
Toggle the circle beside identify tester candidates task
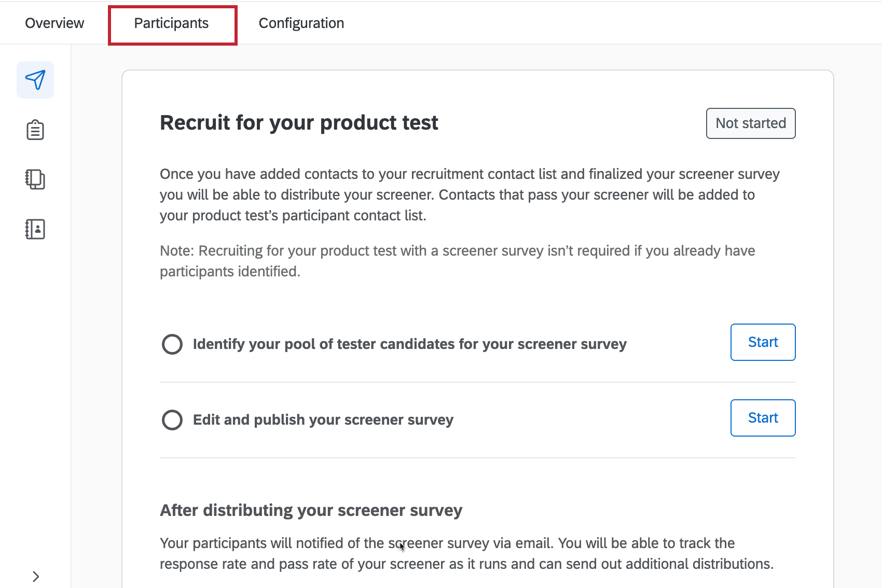[172, 344]
